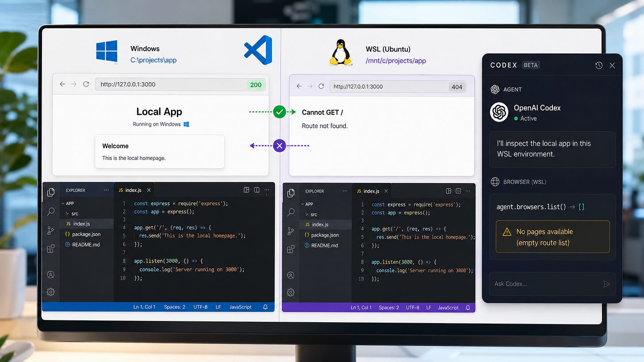
Task: Reload the WSL browser page
Action: point(322,87)
